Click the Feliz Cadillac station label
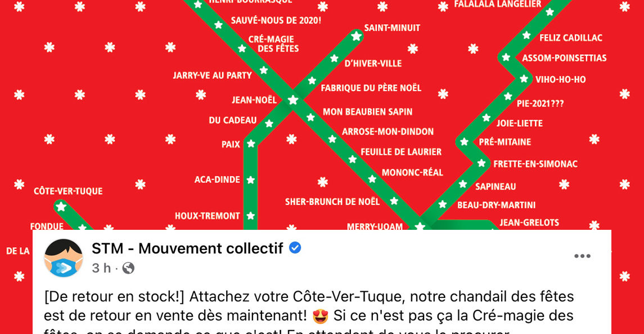The width and height of the screenshot is (644, 334). pyautogui.click(x=571, y=38)
